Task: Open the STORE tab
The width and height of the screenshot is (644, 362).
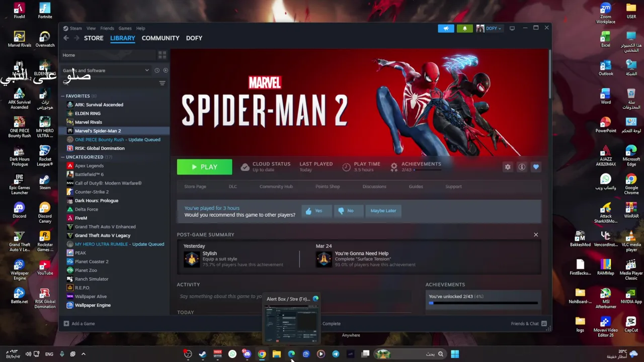Action: point(94,38)
